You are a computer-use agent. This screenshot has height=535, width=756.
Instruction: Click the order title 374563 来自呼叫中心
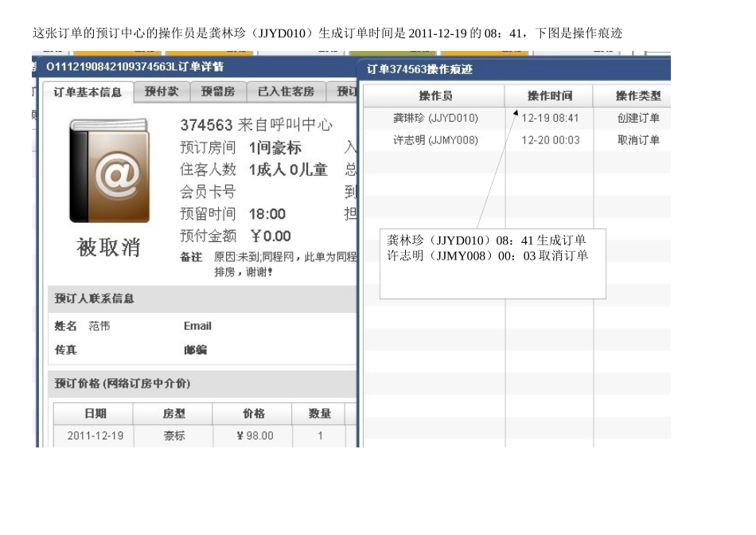click(x=256, y=125)
